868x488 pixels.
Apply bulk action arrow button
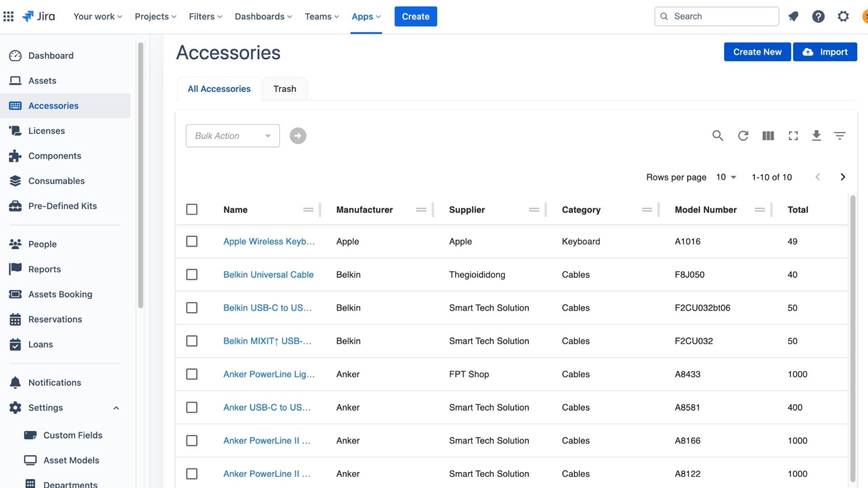click(298, 136)
